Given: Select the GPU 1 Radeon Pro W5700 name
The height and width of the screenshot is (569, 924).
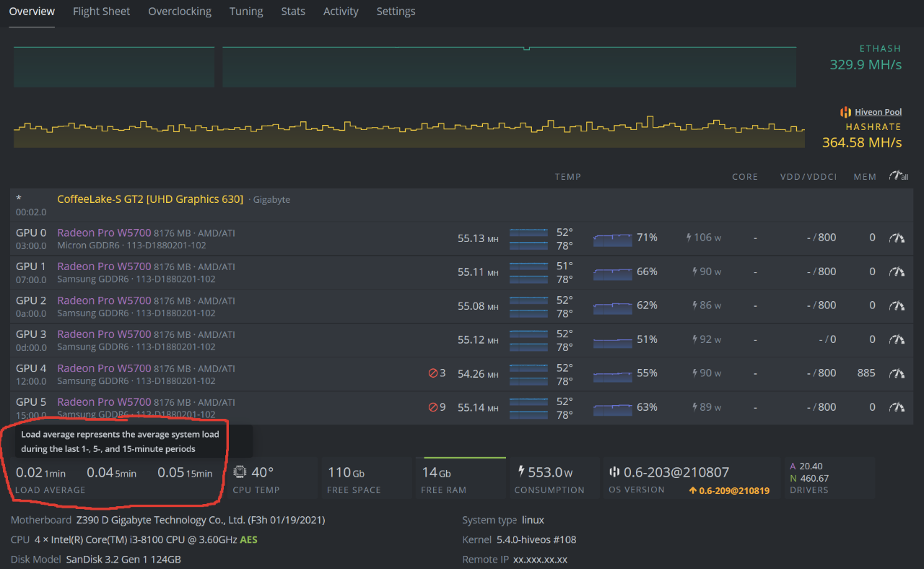Looking at the screenshot, I should [x=104, y=266].
